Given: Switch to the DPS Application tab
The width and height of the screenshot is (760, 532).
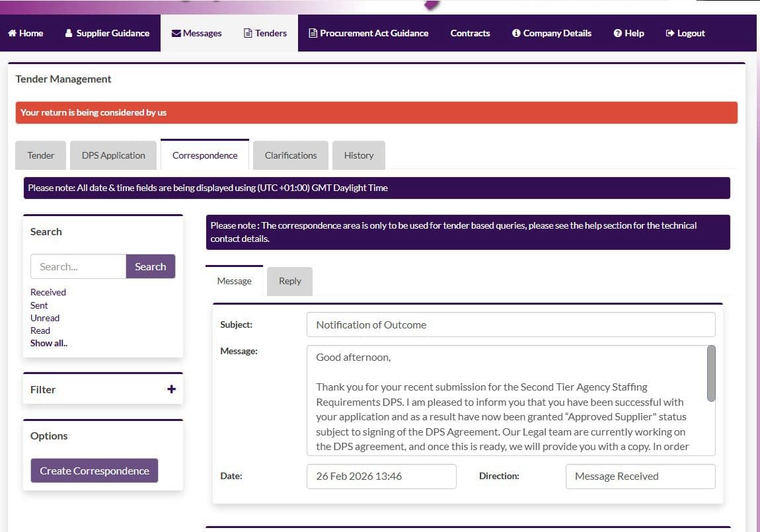Looking at the screenshot, I should 114,155.
